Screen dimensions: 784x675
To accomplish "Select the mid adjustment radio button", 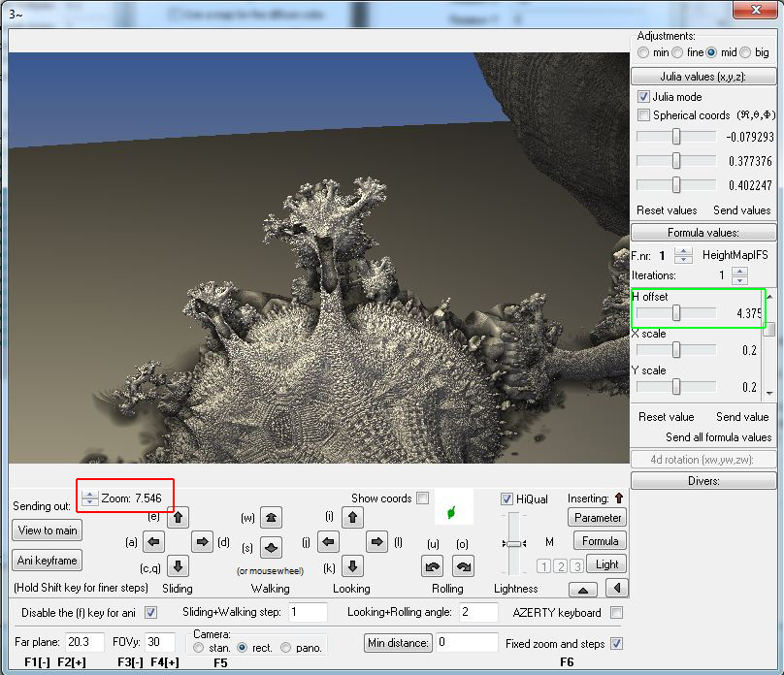I will pos(711,52).
